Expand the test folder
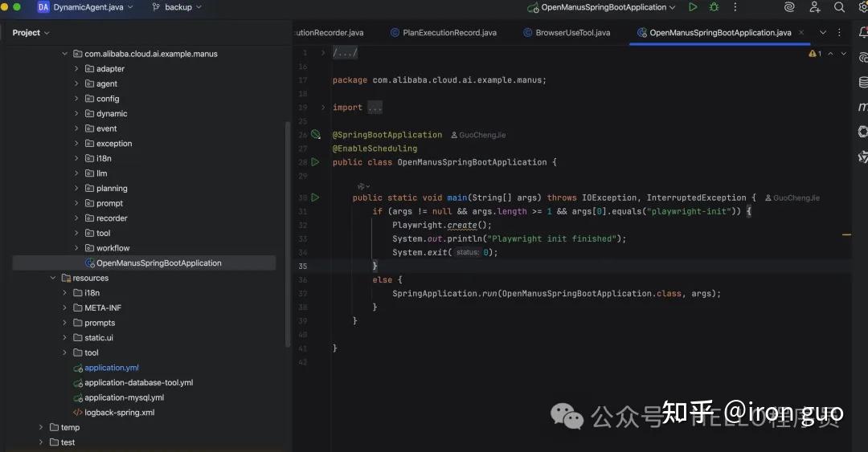This screenshot has width=868, height=452. [40, 442]
